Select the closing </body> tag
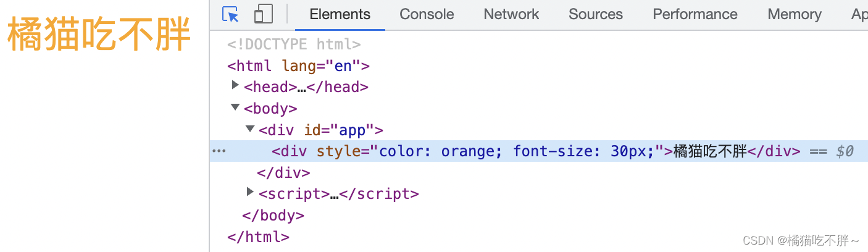The image size is (868, 252). tap(273, 216)
